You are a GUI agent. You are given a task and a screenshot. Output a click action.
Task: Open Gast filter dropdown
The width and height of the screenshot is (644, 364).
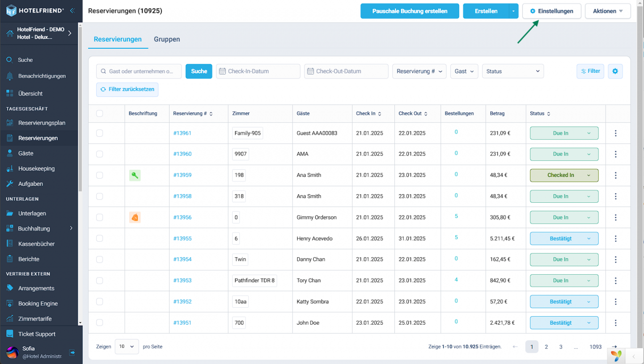pos(464,71)
